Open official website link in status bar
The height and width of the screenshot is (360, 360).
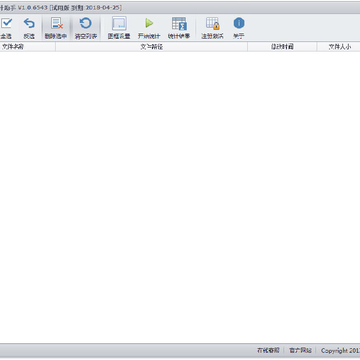(x=300, y=350)
